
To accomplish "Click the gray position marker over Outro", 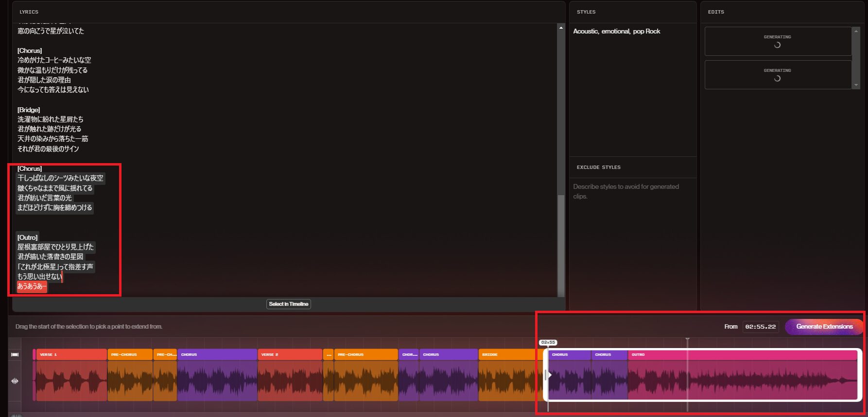I will 687,340.
